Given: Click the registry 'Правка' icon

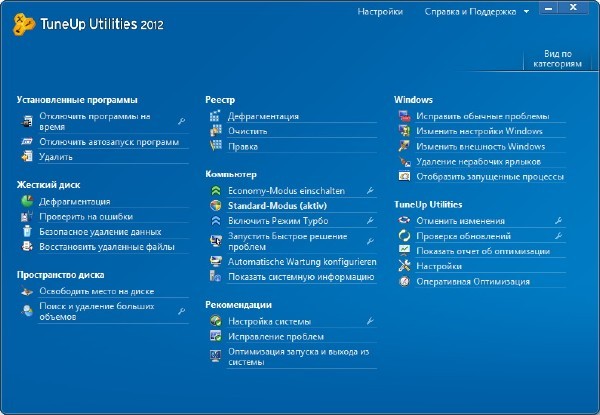Looking at the screenshot, I should (215, 146).
